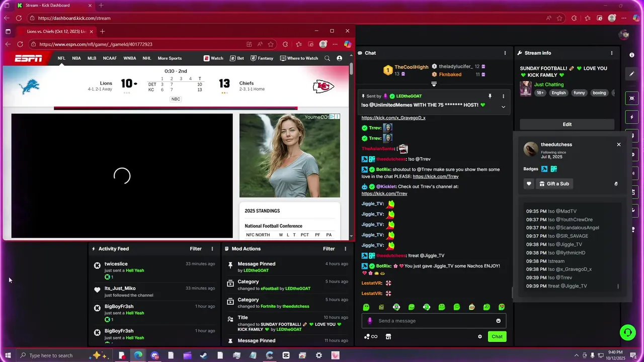Open the Chat panel three-dot menu
644x362 pixels.
click(x=505, y=53)
